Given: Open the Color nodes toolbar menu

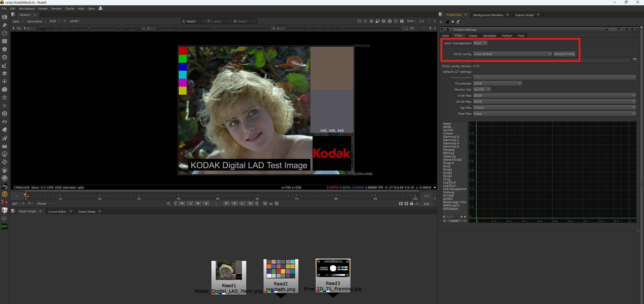Looking at the screenshot, I should pos(5,49).
